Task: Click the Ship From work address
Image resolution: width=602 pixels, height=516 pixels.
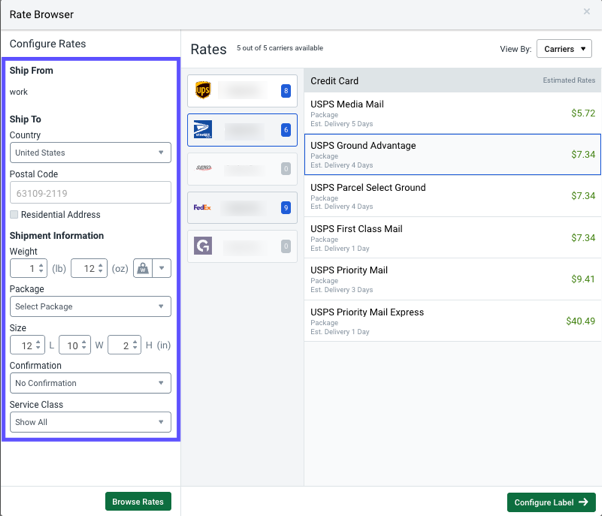Action: click(18, 92)
